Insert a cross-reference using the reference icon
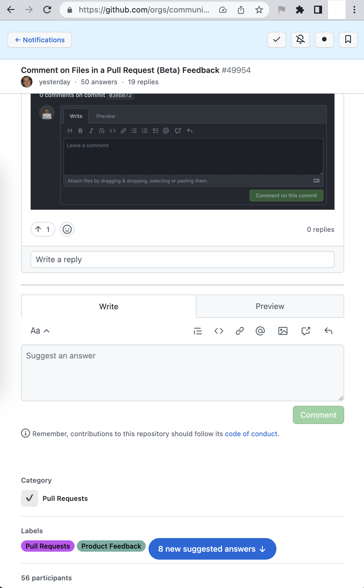This screenshot has height=588, width=364. click(x=305, y=331)
